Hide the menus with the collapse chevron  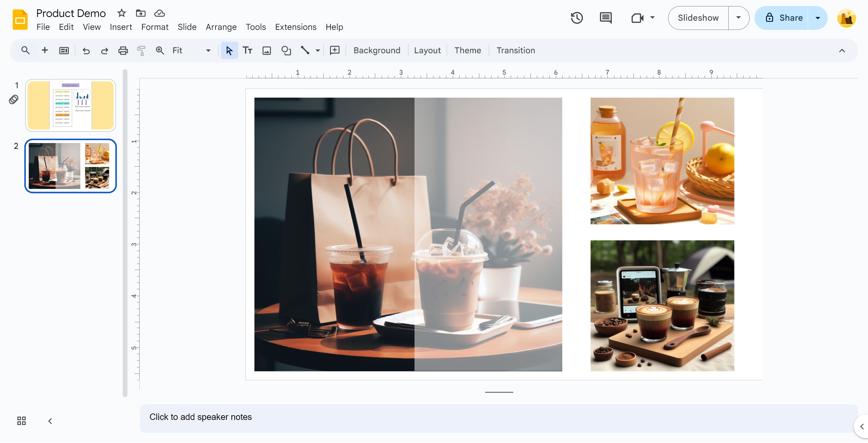coord(842,51)
